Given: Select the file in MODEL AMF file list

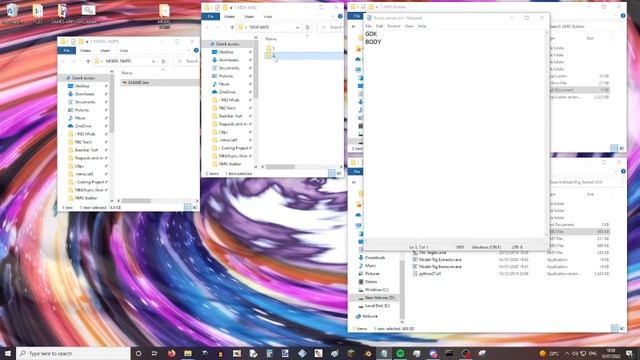Looking at the screenshot, I should tap(159, 82).
